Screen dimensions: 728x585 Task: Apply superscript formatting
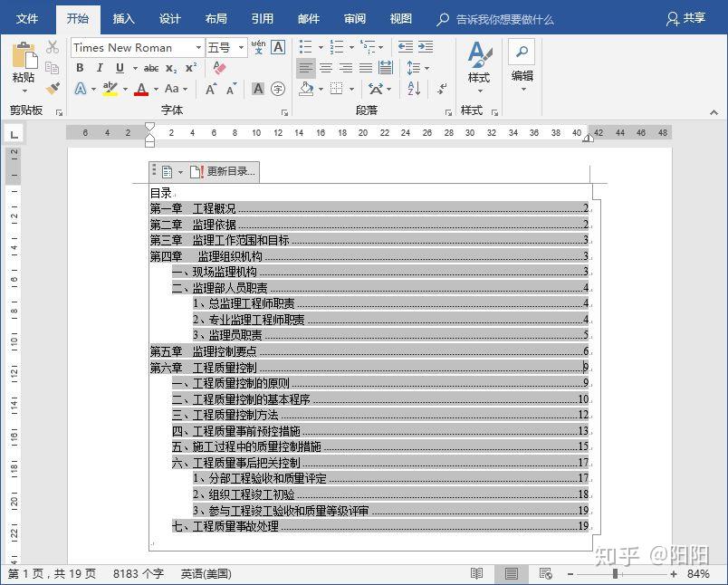click(190, 67)
